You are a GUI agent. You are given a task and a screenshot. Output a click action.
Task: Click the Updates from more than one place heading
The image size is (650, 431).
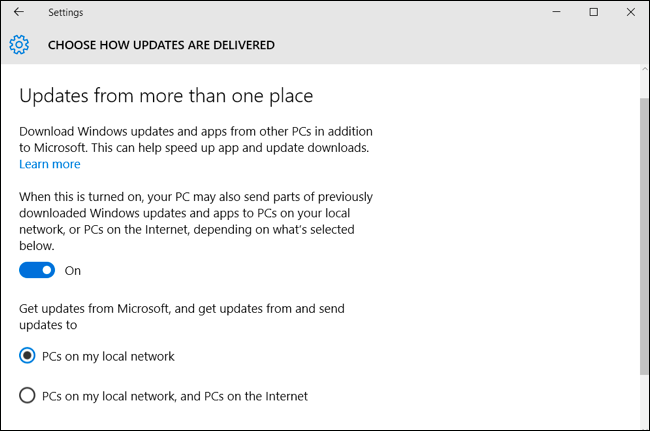click(x=166, y=96)
